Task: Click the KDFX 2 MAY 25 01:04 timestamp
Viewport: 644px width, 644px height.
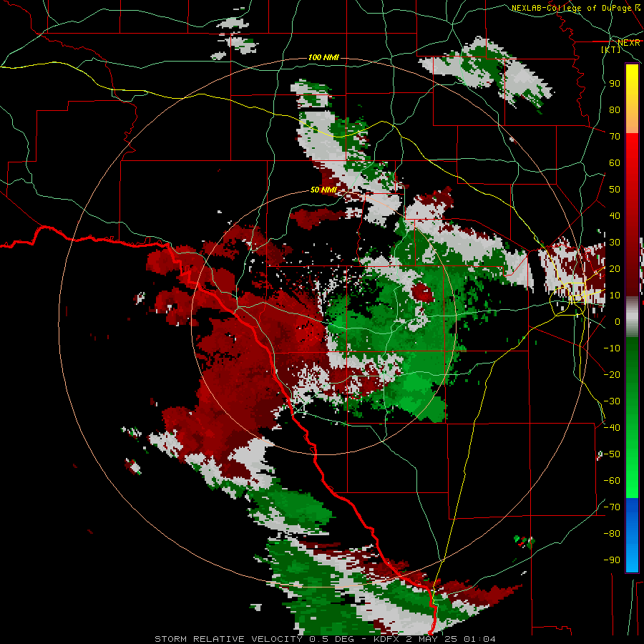Action: [x=434, y=639]
